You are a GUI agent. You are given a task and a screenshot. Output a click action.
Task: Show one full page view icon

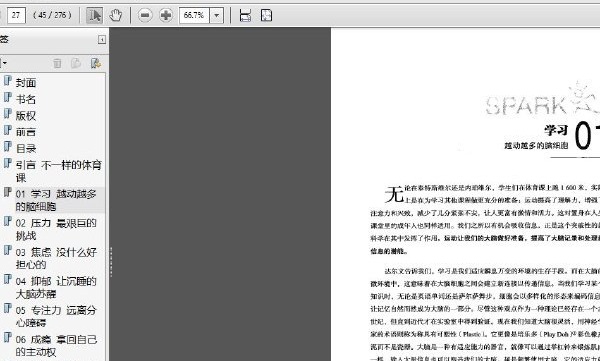tap(266, 15)
